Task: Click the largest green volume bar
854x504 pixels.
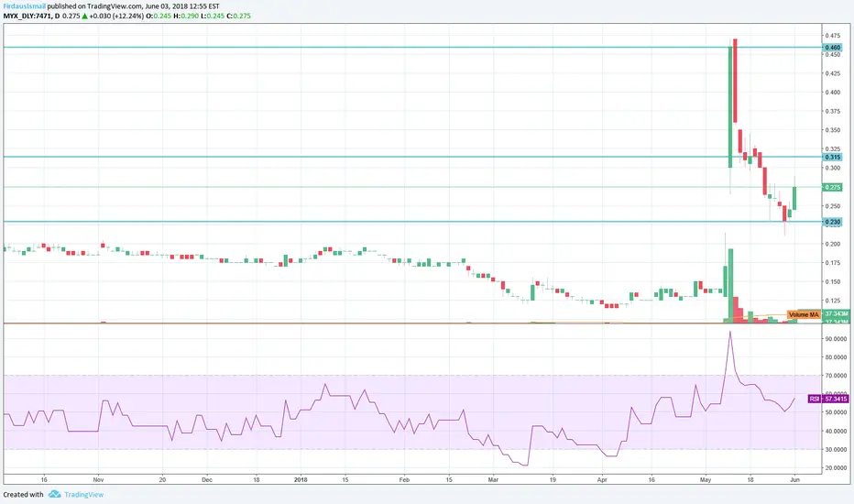Action: pyautogui.click(x=730, y=286)
